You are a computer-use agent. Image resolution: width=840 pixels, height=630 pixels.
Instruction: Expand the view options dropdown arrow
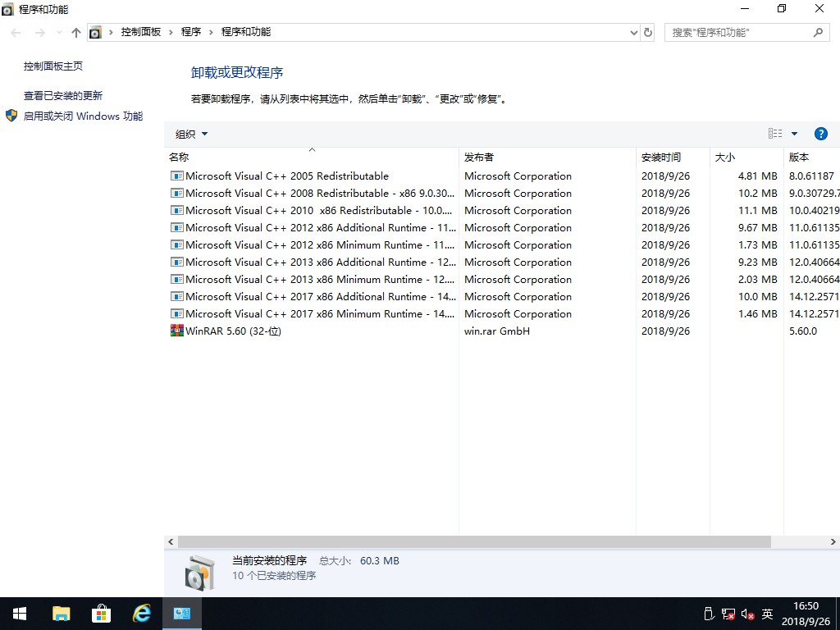click(x=794, y=134)
